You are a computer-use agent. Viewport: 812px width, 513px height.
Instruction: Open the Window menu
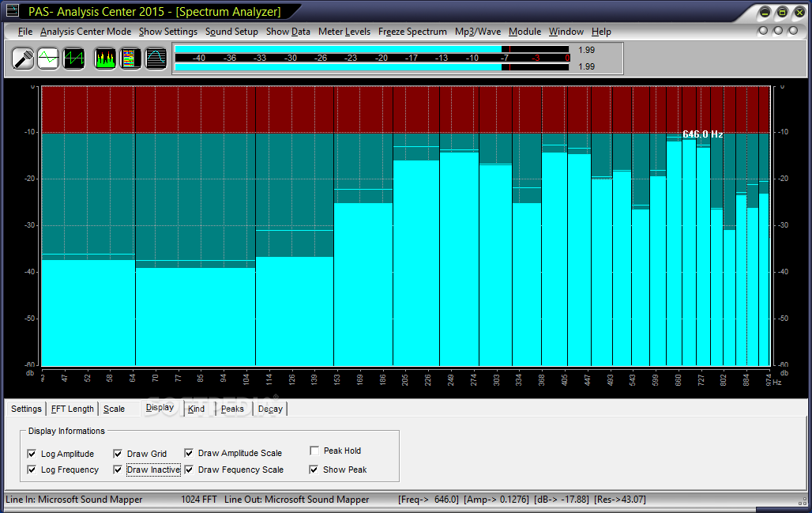(x=566, y=32)
